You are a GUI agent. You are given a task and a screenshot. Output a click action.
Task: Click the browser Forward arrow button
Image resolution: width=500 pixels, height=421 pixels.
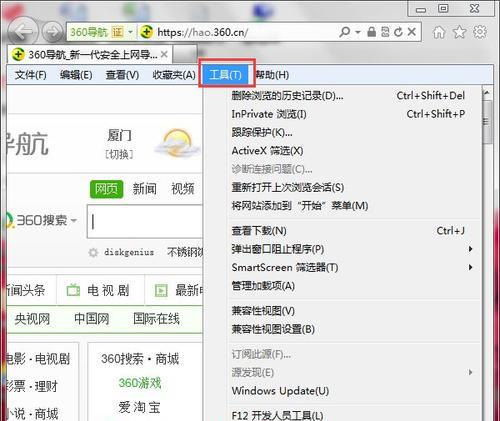pos(53,32)
